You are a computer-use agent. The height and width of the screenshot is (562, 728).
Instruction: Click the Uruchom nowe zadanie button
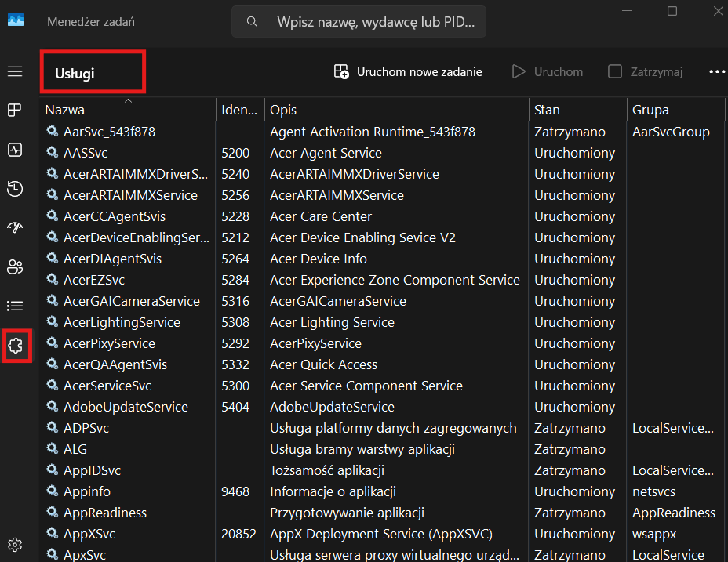408,72
